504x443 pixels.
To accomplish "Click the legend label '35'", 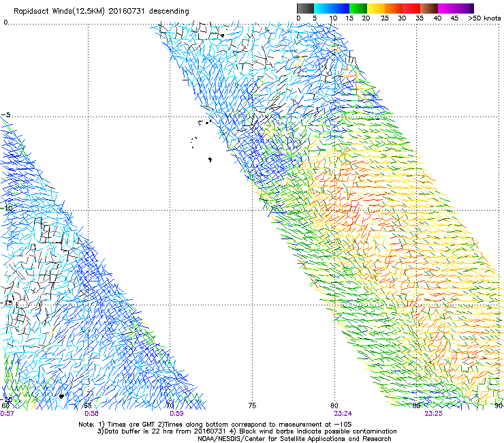I will 420,18.
